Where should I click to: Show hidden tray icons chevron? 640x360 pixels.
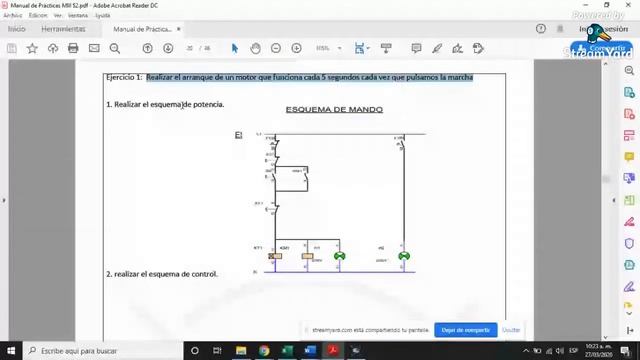(x=526, y=351)
